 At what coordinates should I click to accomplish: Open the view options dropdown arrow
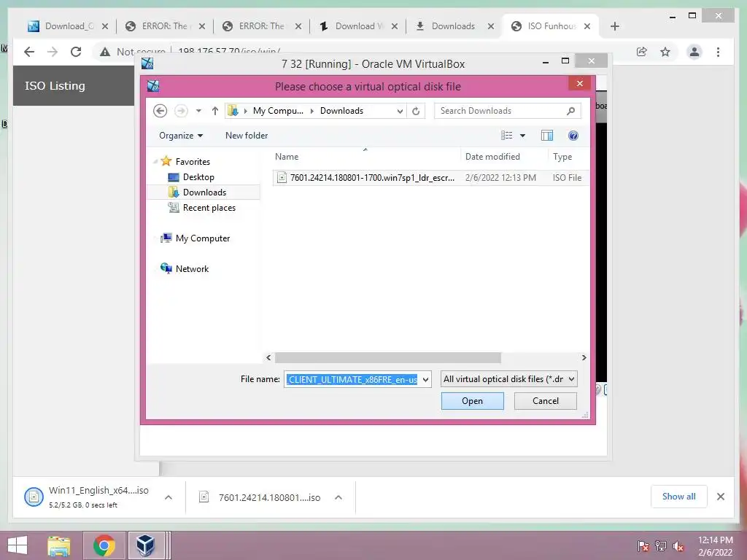tap(522, 136)
